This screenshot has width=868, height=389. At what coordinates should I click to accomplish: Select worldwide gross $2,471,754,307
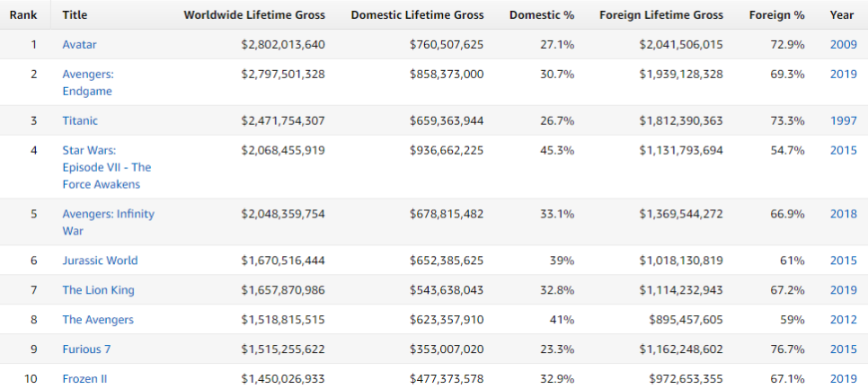(283, 120)
